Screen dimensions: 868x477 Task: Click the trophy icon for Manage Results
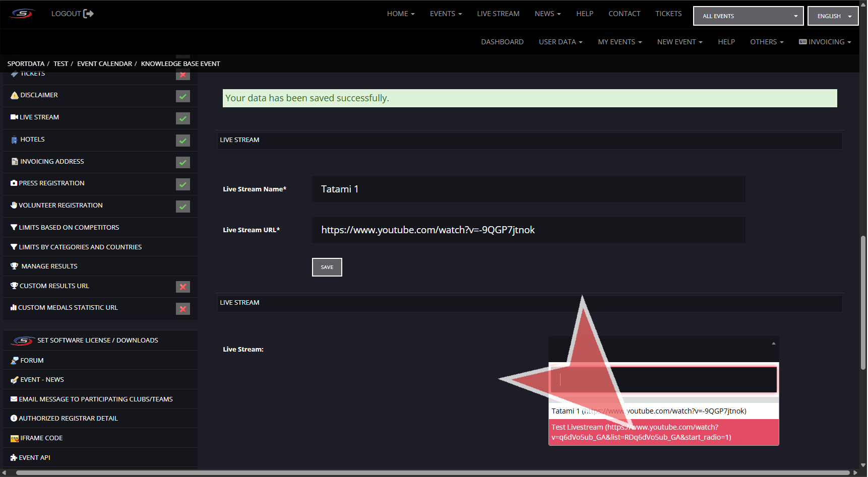tap(15, 266)
